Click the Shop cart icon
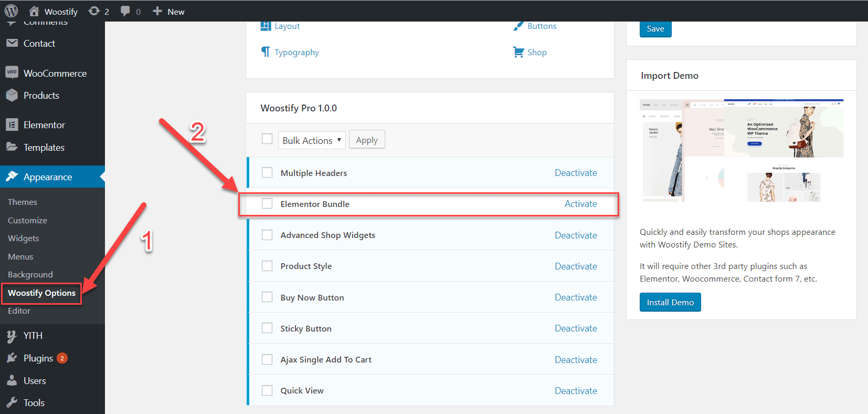 [x=518, y=52]
